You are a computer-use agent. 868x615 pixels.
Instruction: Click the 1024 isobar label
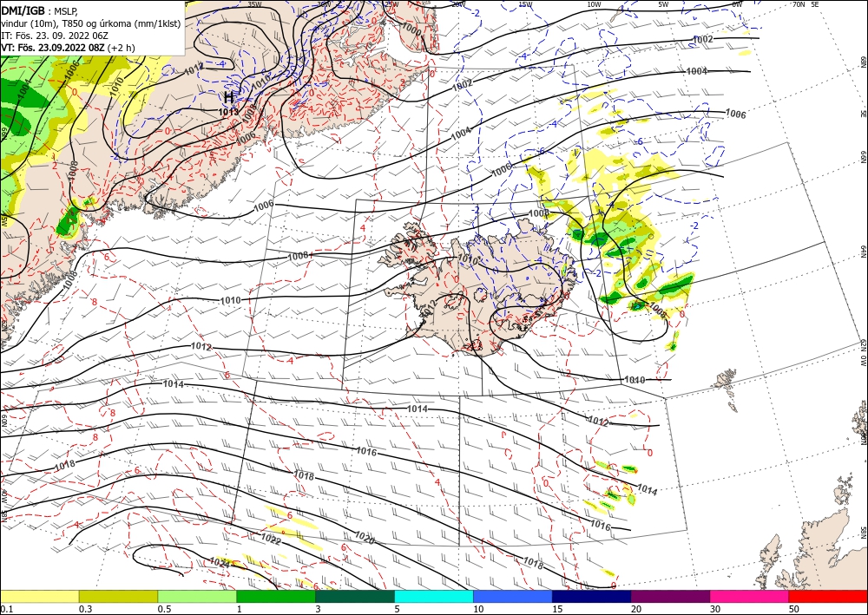pos(220,562)
